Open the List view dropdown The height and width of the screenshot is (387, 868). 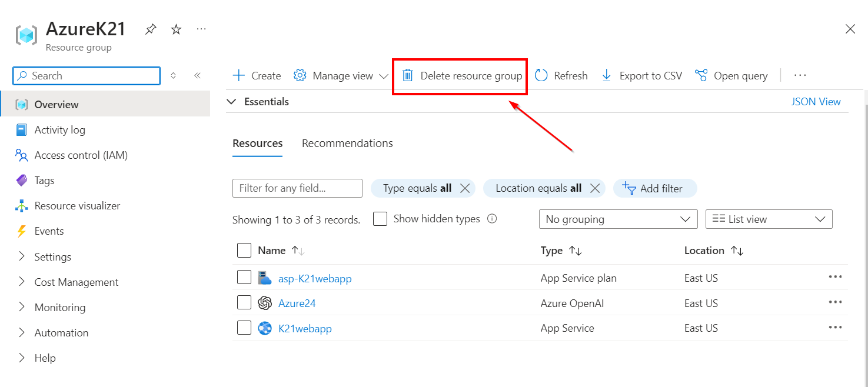[x=769, y=219]
